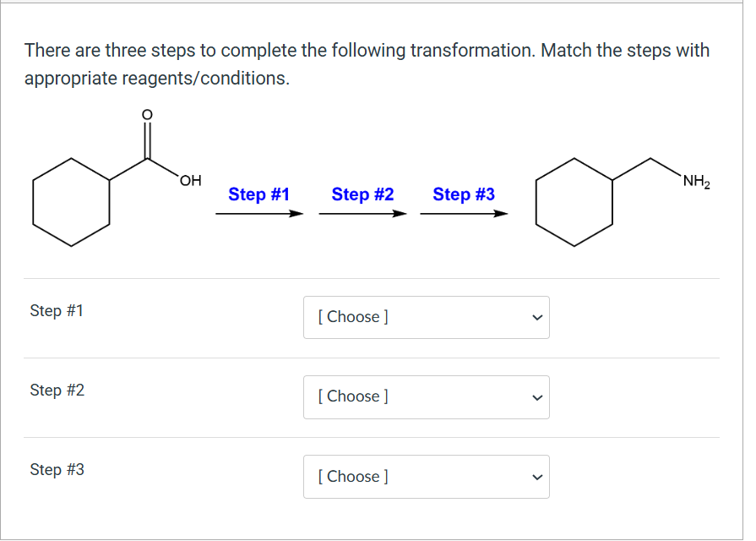The image size is (756, 541).
Task: Click the blue Step #1 arrow label
Action: 259,194
